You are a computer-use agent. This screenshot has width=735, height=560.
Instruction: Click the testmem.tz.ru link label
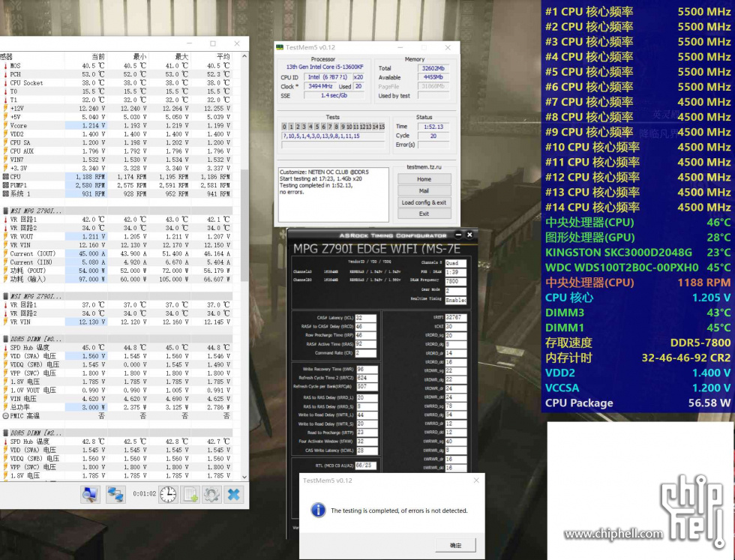click(424, 167)
